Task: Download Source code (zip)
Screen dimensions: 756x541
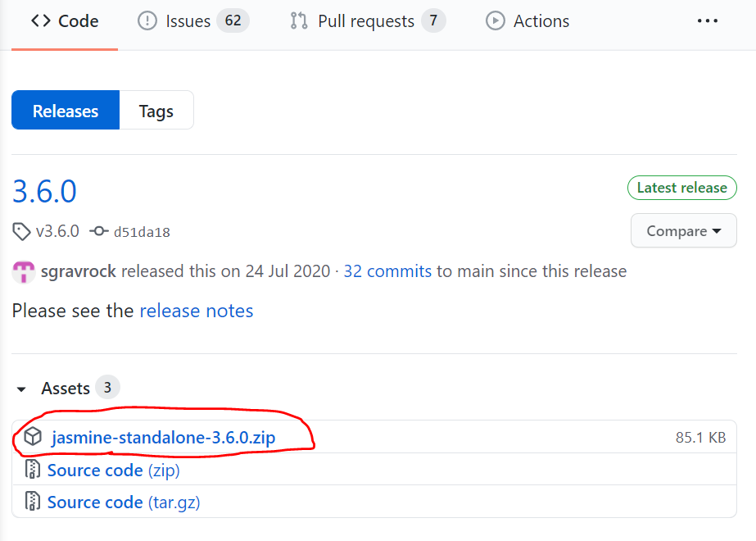Action: (113, 470)
